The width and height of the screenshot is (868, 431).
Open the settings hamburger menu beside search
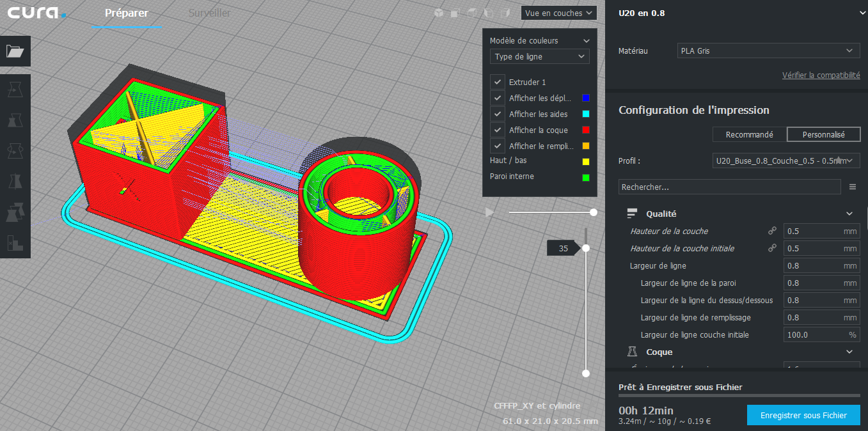[852, 187]
